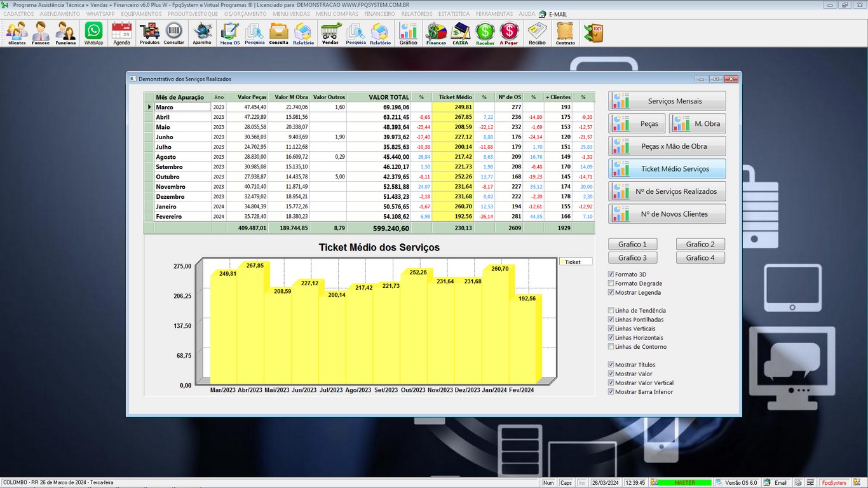
Task: Select the Grafico 2 button
Action: point(700,244)
